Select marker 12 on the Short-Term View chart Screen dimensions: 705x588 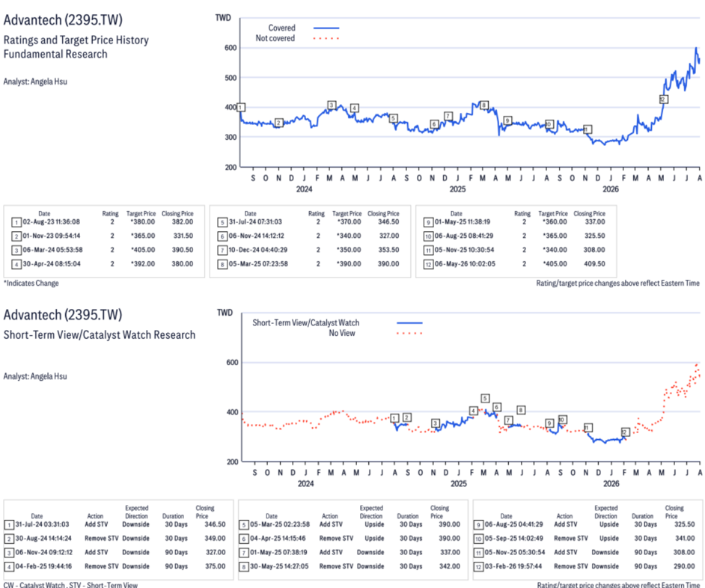pyautogui.click(x=625, y=432)
